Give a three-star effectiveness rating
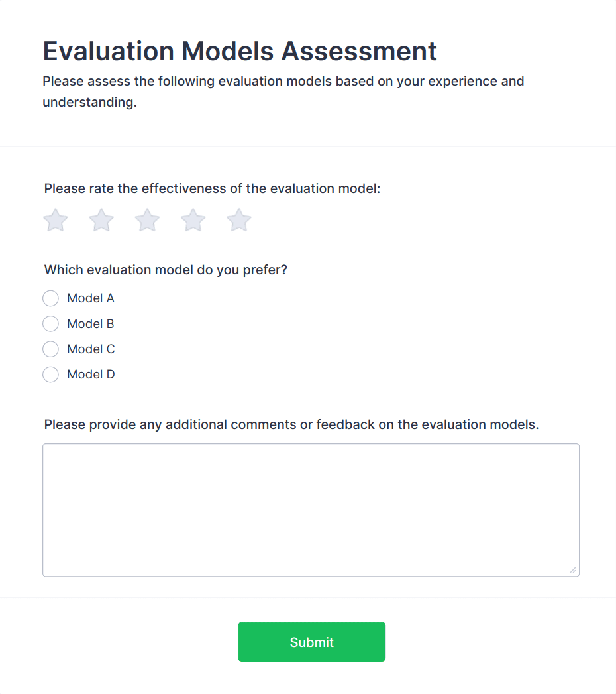This screenshot has width=616, height=694. [146, 219]
